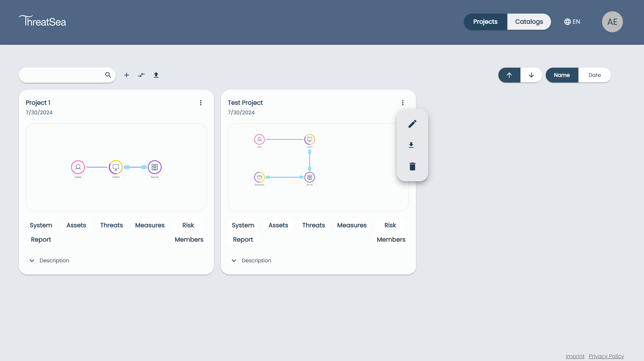Create a new project with the plus icon
This screenshot has width=644, height=361.
(126, 75)
